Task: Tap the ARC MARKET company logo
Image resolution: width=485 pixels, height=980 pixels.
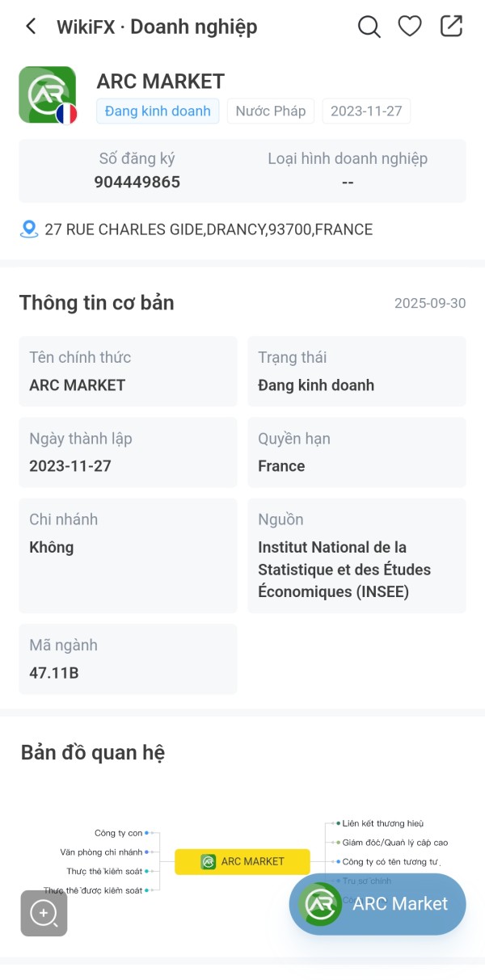Action: tap(48, 95)
